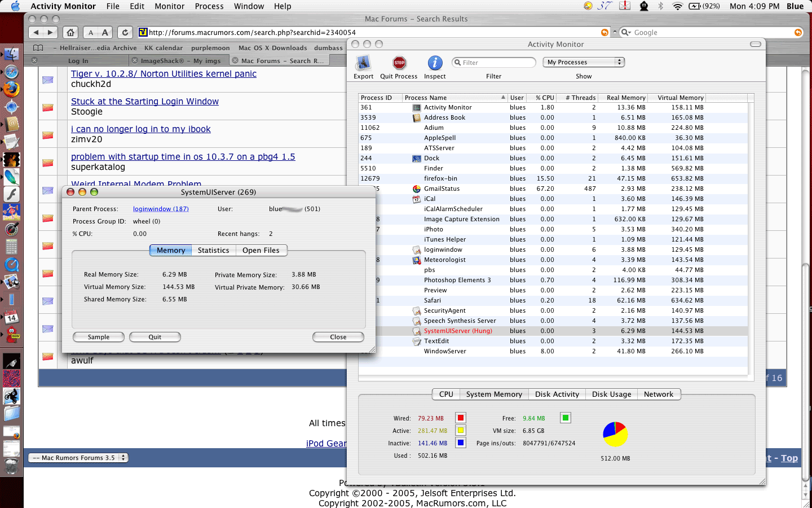This screenshot has height=508, width=812.
Task: Expand the My Processes show dropdown
Action: click(584, 62)
